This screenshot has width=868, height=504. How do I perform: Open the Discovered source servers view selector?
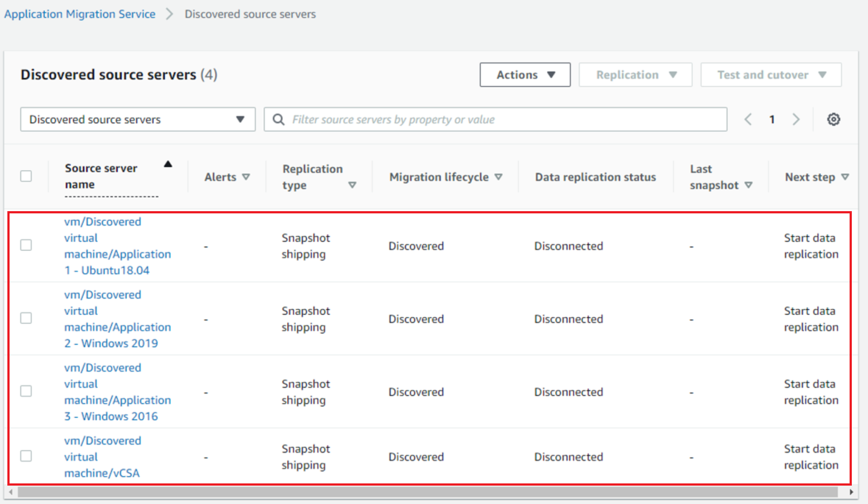(138, 119)
